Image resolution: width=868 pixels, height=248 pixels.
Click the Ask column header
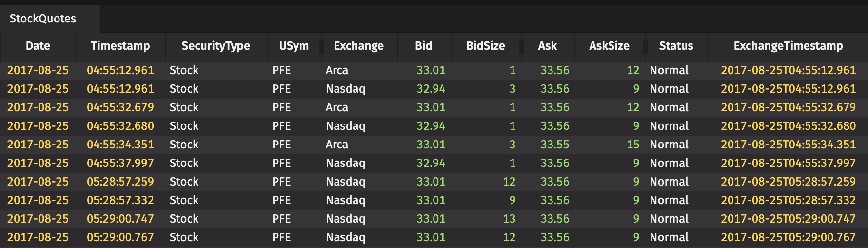(548, 46)
